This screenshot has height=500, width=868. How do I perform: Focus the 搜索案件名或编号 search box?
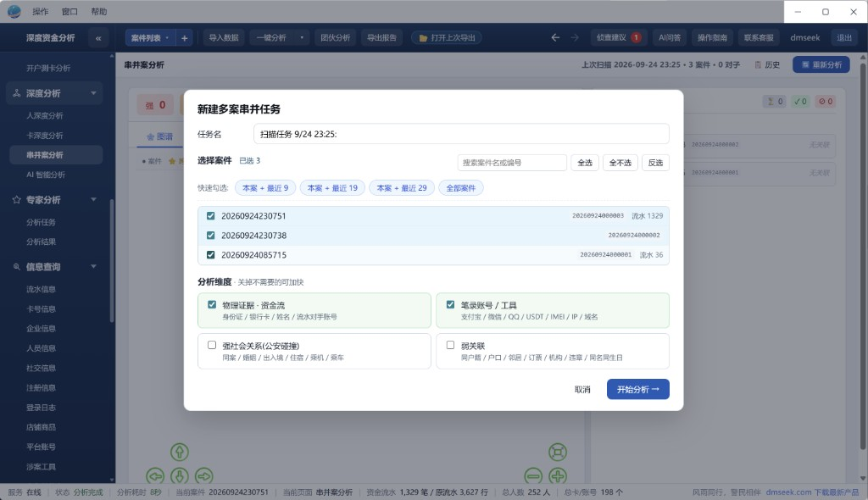click(512, 163)
